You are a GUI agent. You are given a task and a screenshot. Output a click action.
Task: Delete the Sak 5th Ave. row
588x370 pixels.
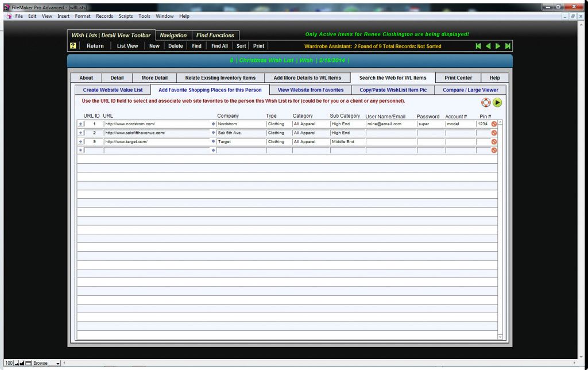494,133
